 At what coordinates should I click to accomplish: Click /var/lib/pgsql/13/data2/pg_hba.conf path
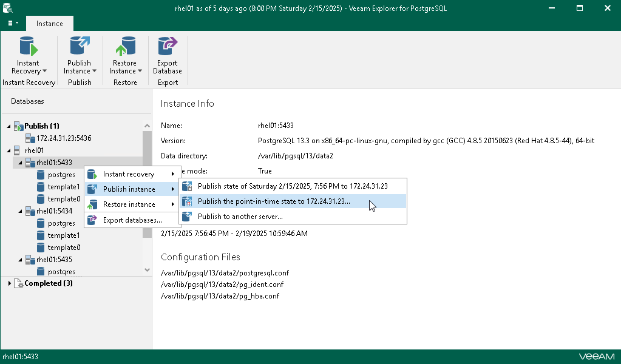pos(220,296)
